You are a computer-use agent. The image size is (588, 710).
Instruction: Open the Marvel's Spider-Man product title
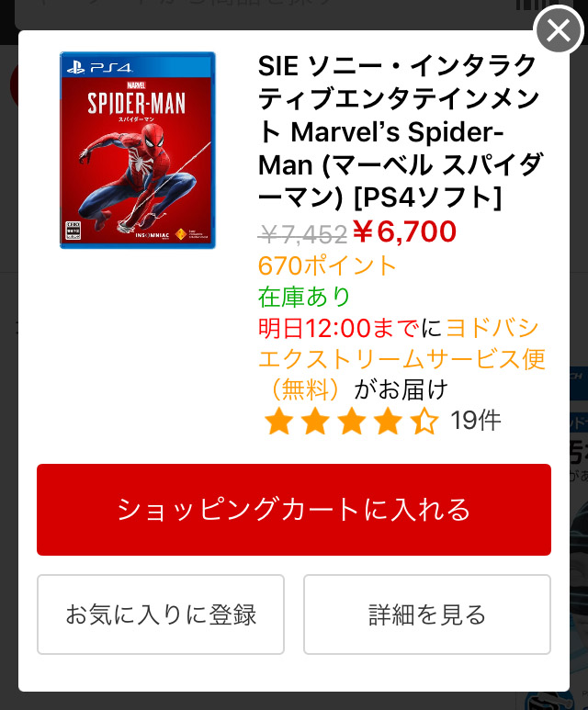pyautogui.click(x=400, y=131)
